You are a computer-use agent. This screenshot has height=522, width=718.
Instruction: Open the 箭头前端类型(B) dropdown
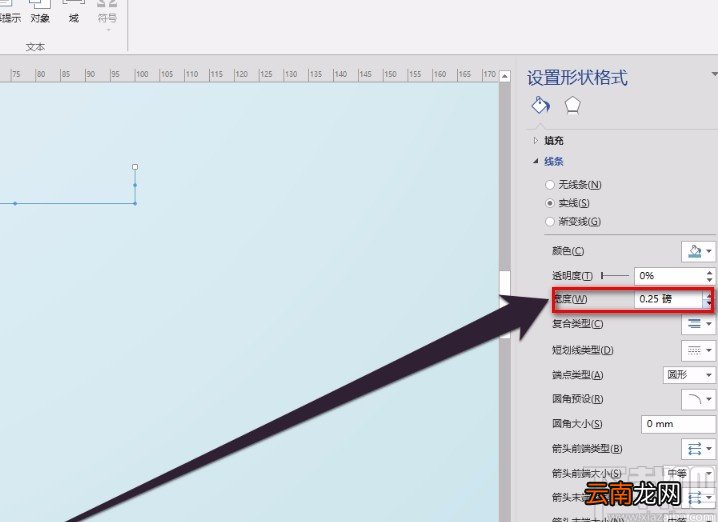point(698,449)
